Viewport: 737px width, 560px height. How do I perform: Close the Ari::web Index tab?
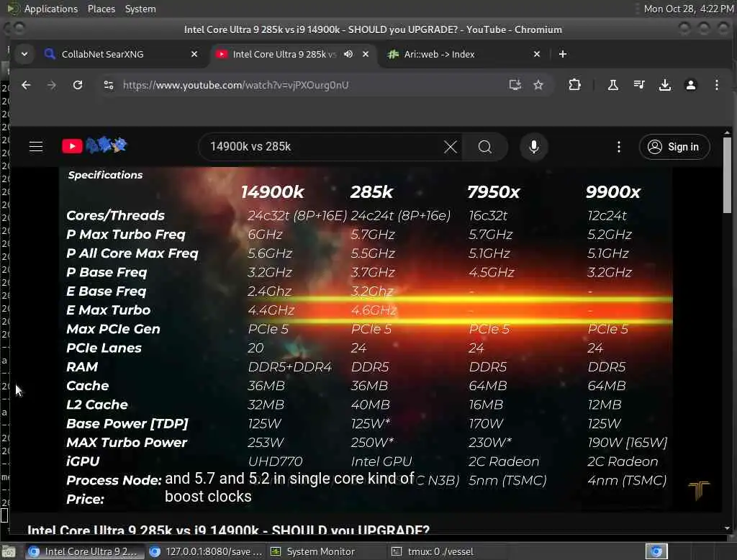click(537, 54)
